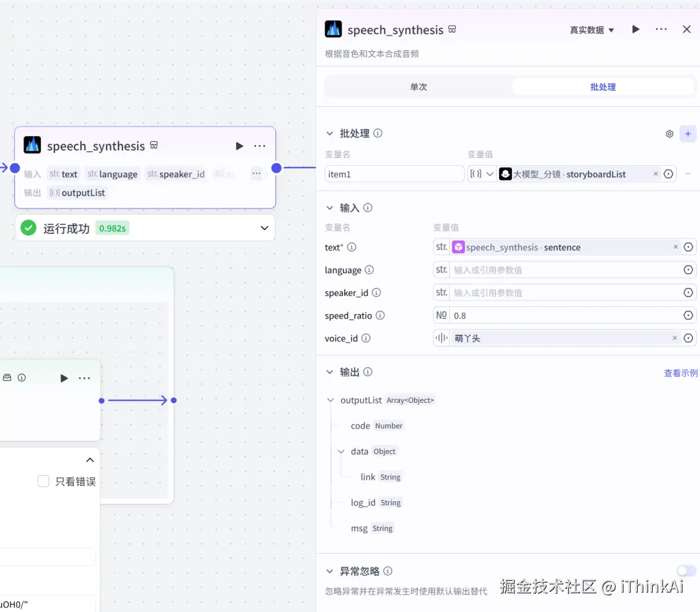This screenshot has width=700, height=612.
Task: Click the info icon next to voice_id
Action: click(366, 338)
